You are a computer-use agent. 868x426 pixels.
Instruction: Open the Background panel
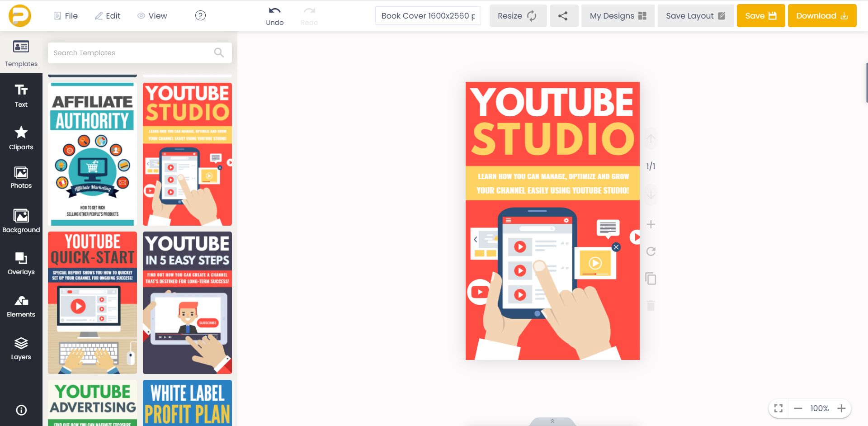[x=21, y=220]
